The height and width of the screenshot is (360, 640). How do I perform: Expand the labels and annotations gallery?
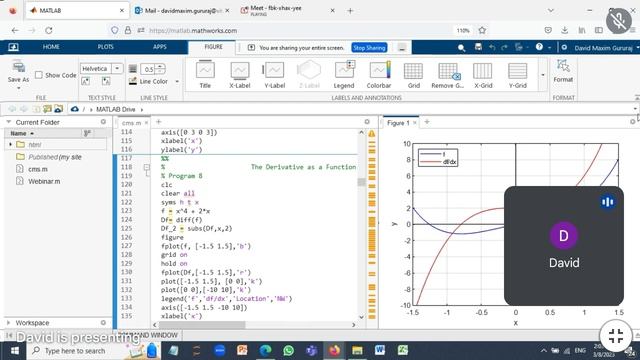coord(543,75)
